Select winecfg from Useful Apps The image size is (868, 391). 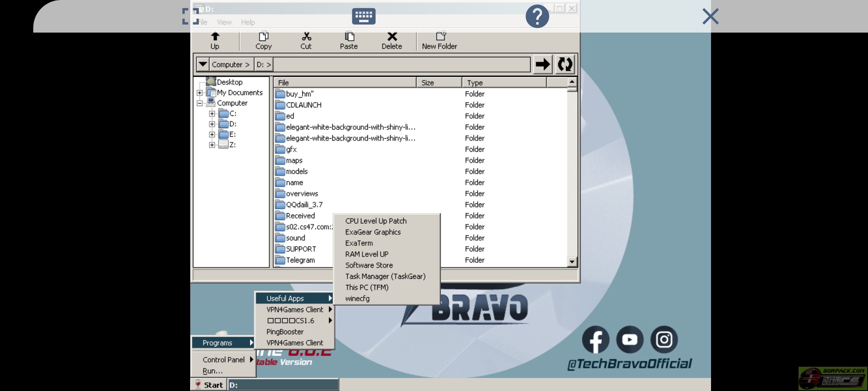coord(357,298)
